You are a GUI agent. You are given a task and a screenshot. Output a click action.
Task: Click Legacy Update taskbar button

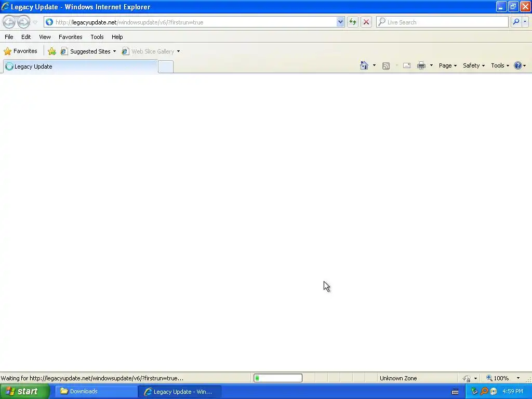(180, 392)
